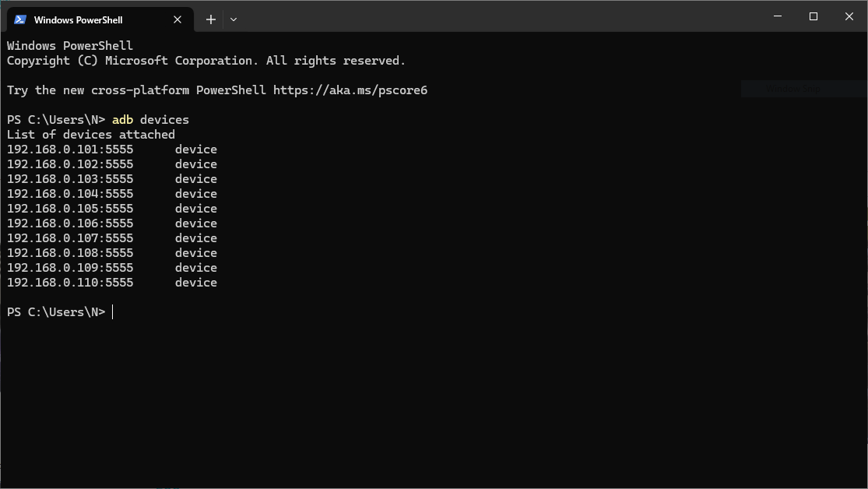Viewport: 868px width, 489px height.
Task: Close the terminal window
Action: pos(849,16)
